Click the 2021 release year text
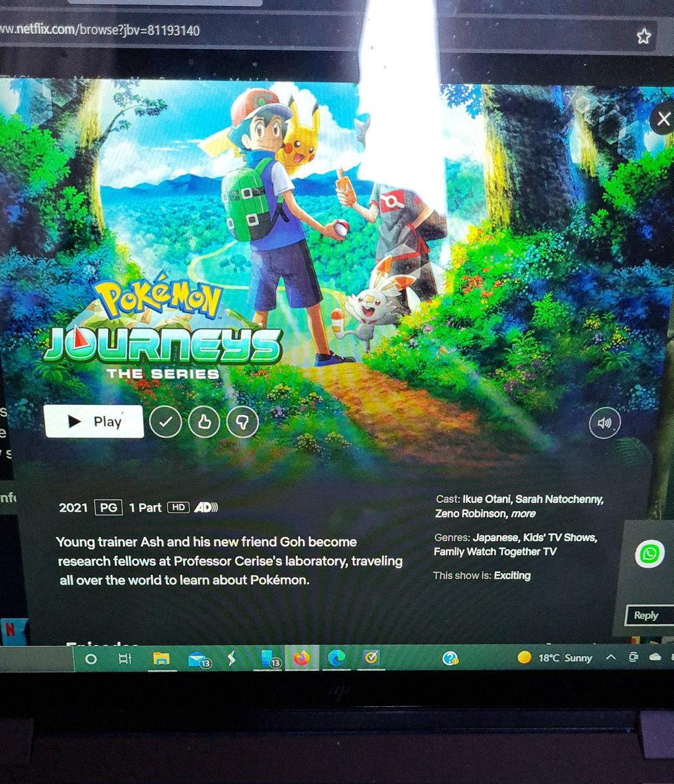This screenshot has height=784, width=674. [73, 507]
